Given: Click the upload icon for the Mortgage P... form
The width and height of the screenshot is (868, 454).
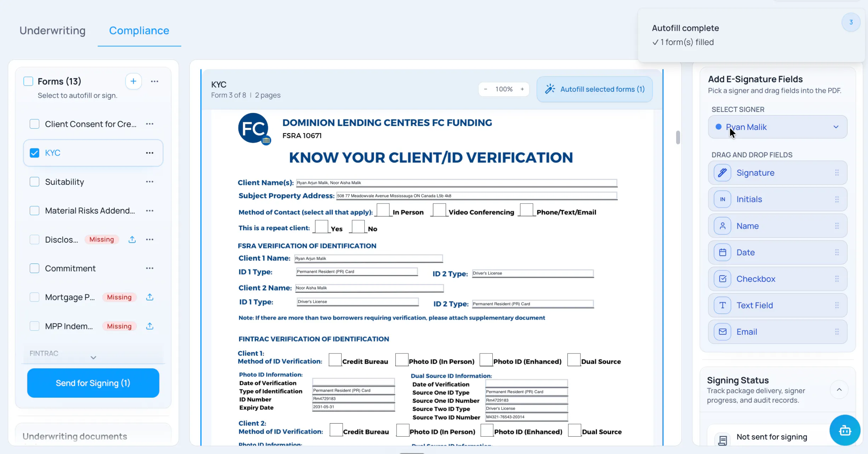Looking at the screenshot, I should (x=150, y=297).
